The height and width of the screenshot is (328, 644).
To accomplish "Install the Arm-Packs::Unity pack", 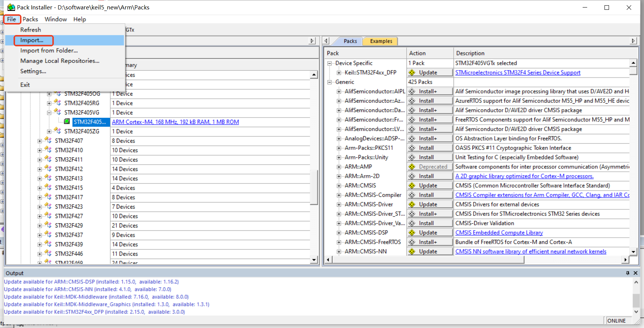I will pos(430,157).
